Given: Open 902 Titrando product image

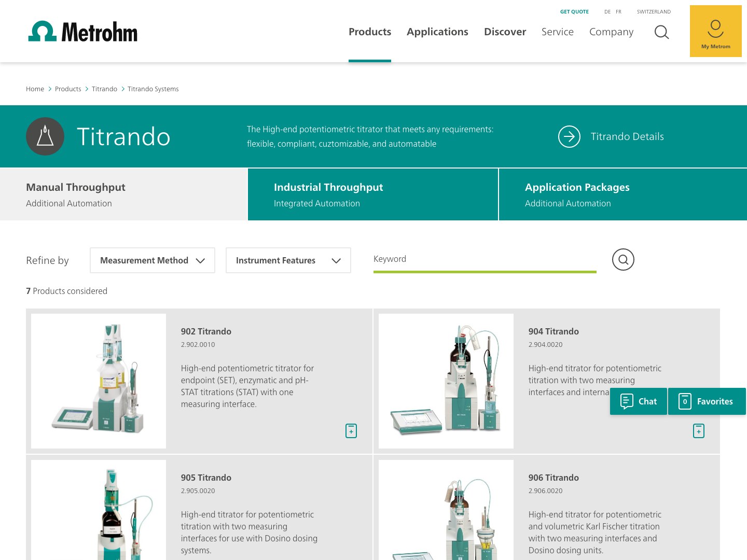Looking at the screenshot, I should tap(99, 381).
